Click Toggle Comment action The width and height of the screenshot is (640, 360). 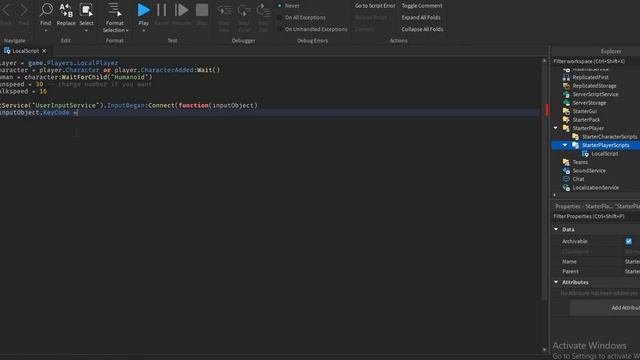422,6
